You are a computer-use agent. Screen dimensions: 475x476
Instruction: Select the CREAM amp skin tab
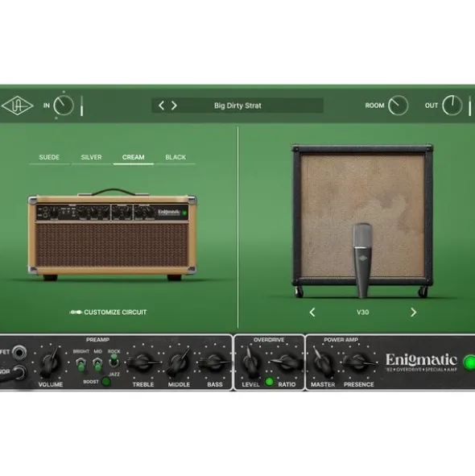pos(134,157)
